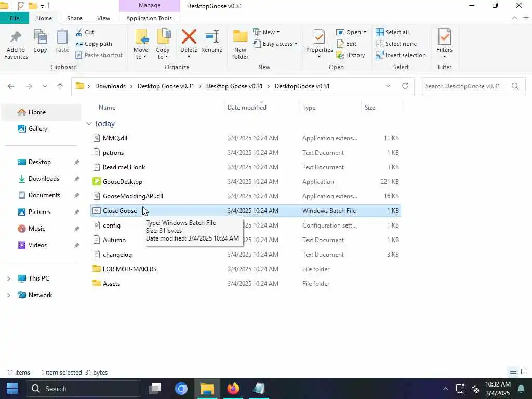
Task: Open the Filters ribbon button
Action: [445, 44]
